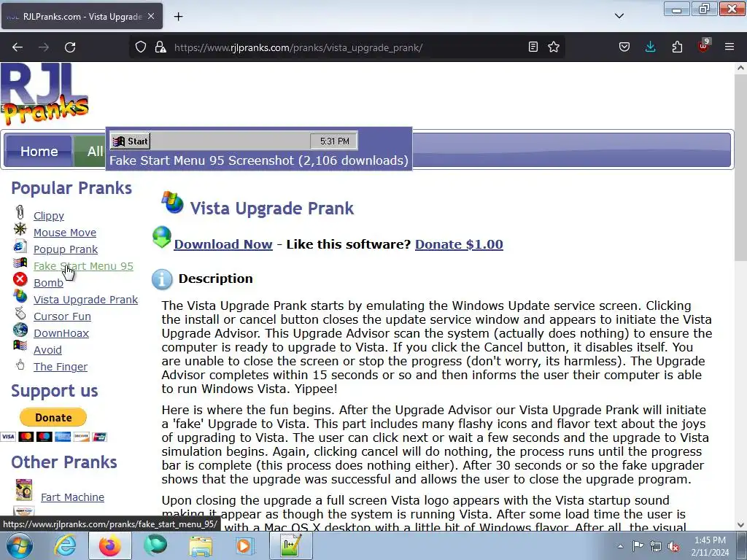This screenshot has width=747, height=560.
Task: Open Notepad++ taskbar icon
Action: click(290, 545)
